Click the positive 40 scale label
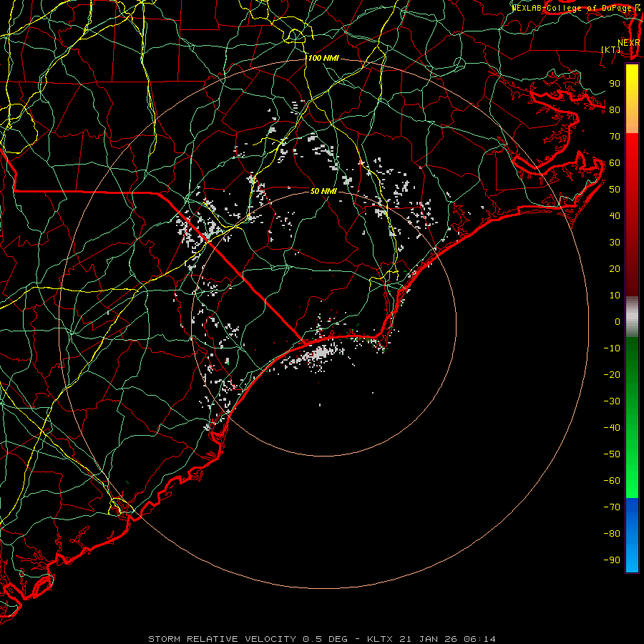Viewport: 644px width, 644px height. [x=615, y=215]
